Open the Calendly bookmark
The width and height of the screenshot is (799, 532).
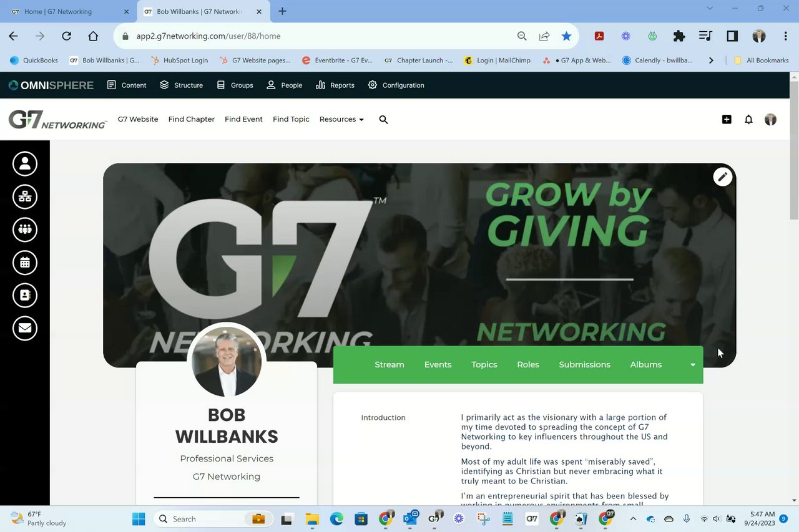pyautogui.click(x=657, y=60)
